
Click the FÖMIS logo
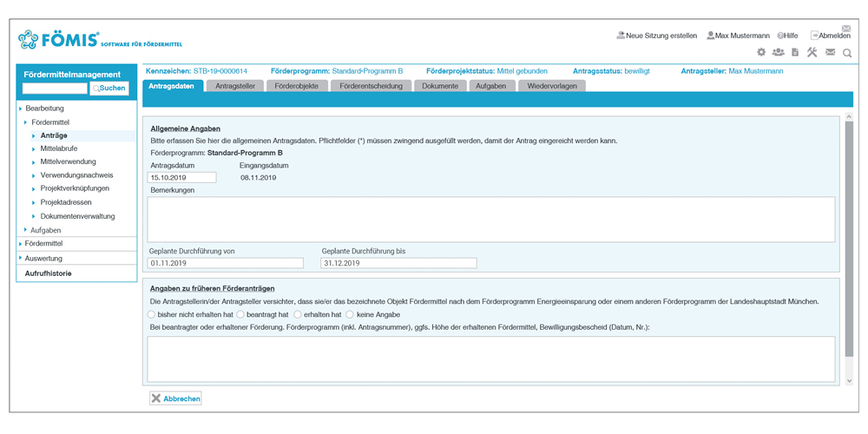click(100, 39)
